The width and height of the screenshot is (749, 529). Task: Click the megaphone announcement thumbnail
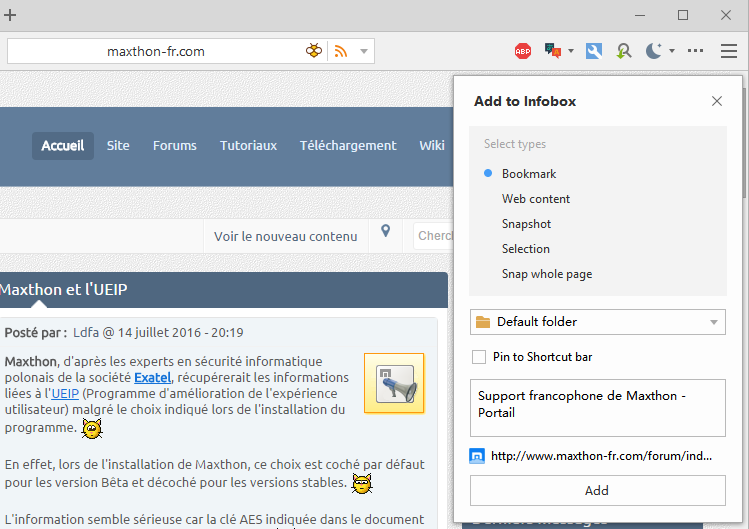tap(394, 383)
